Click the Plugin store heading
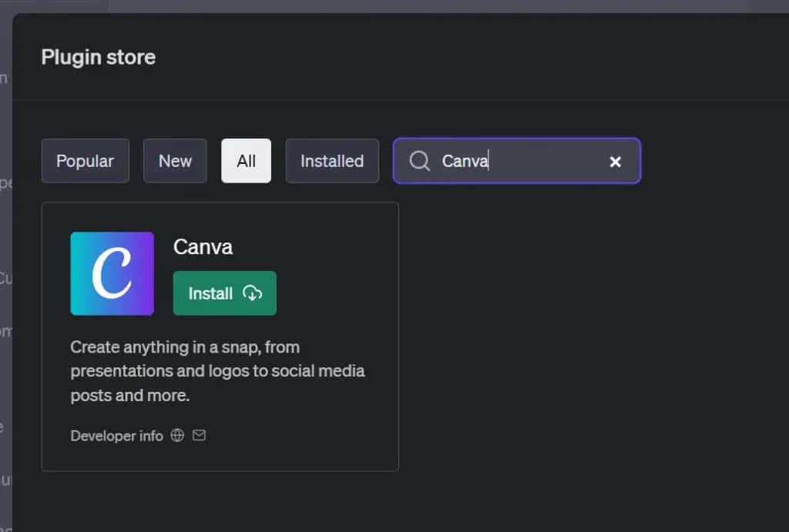This screenshot has width=789, height=532. [98, 57]
